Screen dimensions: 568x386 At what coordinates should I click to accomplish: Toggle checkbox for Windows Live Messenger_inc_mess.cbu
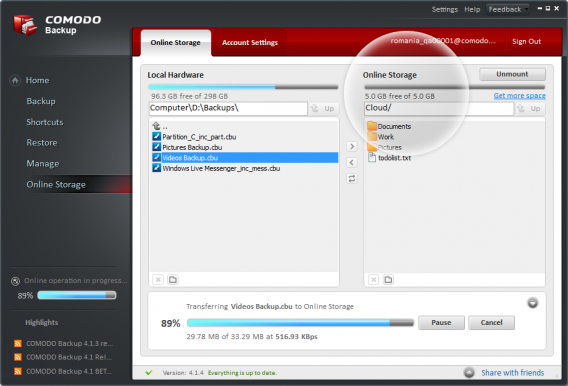pyautogui.click(x=156, y=168)
